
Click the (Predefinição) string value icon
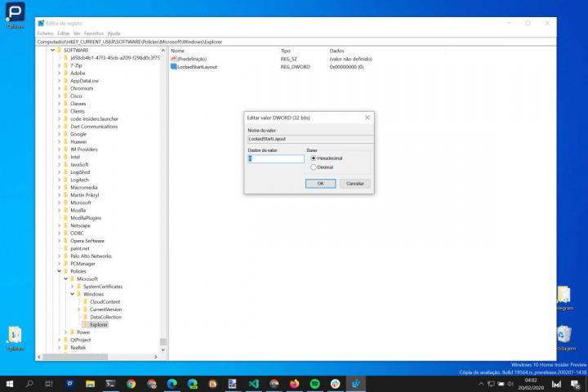(174, 59)
